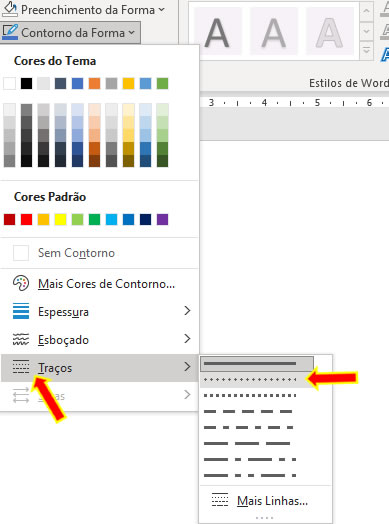
Task: Open the Traços menu item
Action: [100, 368]
